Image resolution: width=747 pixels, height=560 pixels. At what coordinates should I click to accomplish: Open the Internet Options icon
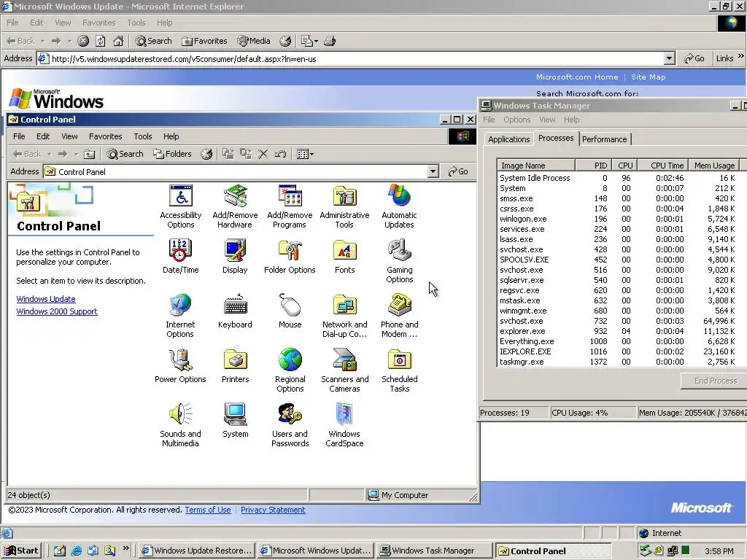[180, 316]
